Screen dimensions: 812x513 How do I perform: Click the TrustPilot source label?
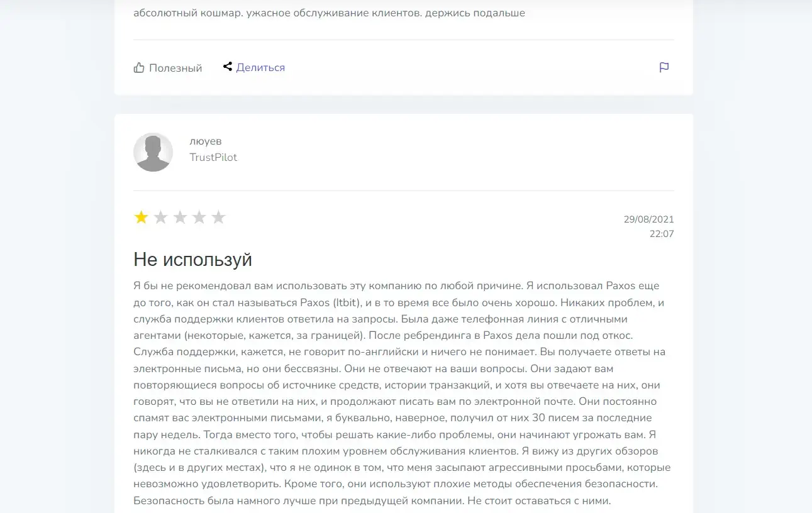click(213, 157)
